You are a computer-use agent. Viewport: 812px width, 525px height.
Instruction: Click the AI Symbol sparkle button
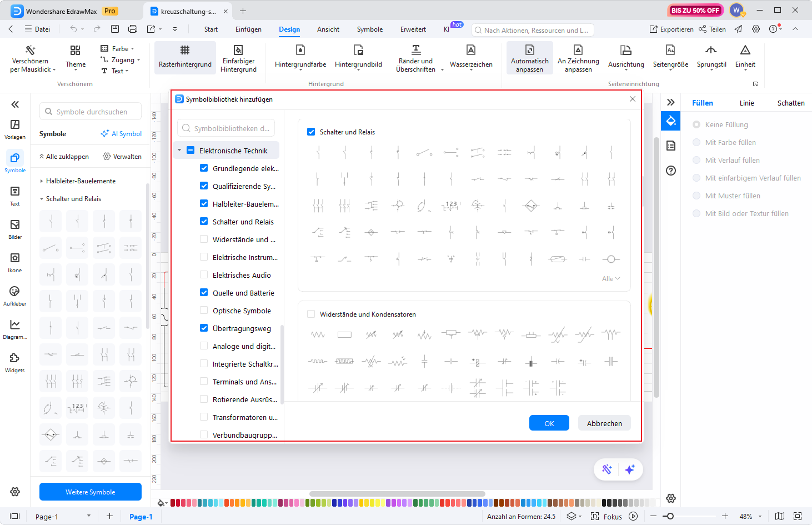tap(121, 134)
